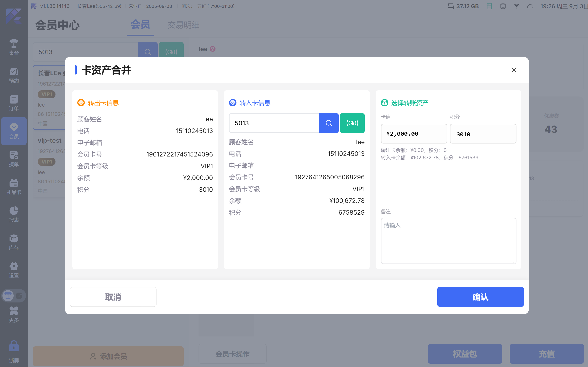The image size is (588, 367).
Task: Click the 取消 button
Action: 113,297
